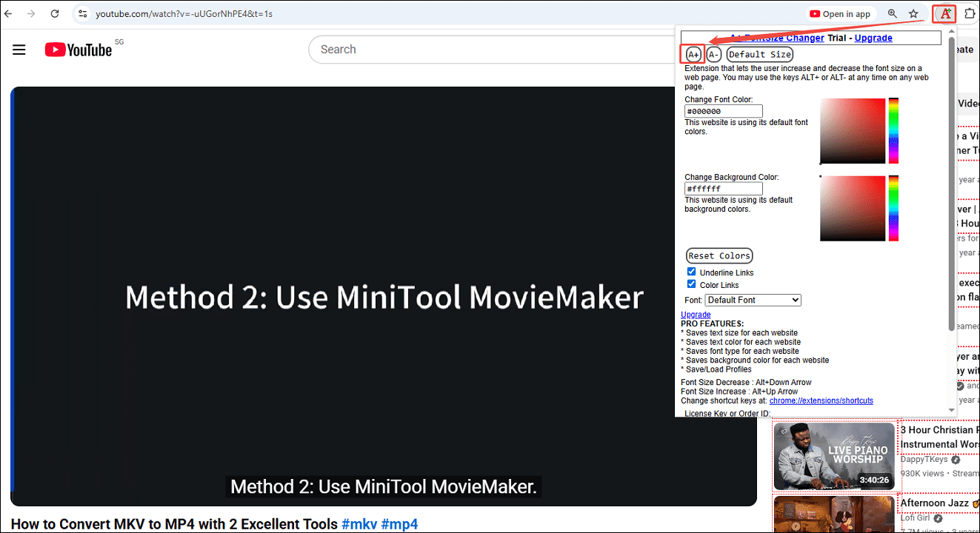Open the LIVE PIANO WORSHIP video thumbnail
The width and height of the screenshot is (980, 533).
[834, 456]
